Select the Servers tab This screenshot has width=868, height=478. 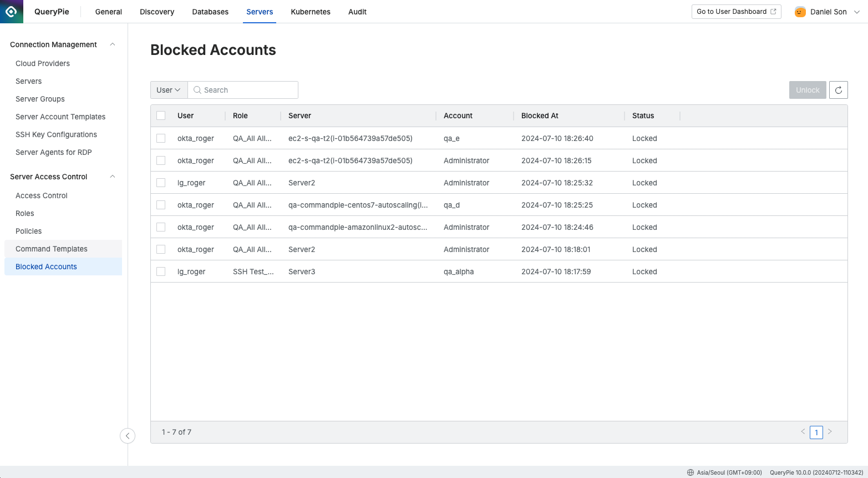pyautogui.click(x=260, y=12)
